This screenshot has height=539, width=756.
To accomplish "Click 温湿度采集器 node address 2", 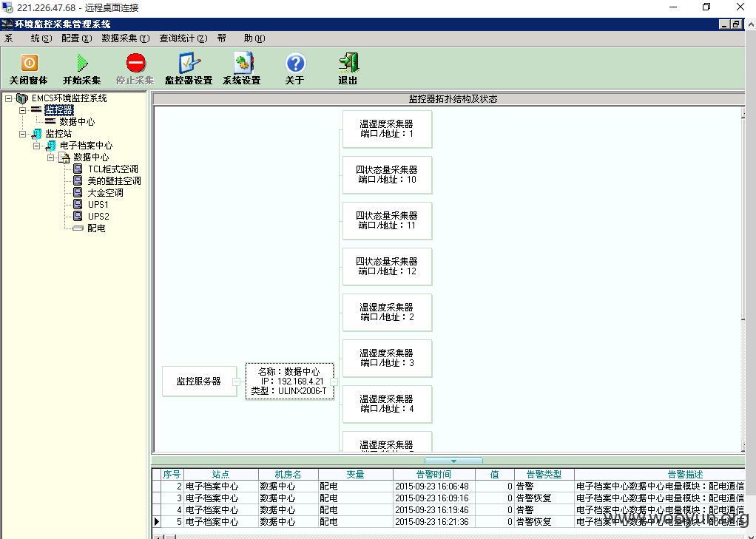I will point(387,312).
